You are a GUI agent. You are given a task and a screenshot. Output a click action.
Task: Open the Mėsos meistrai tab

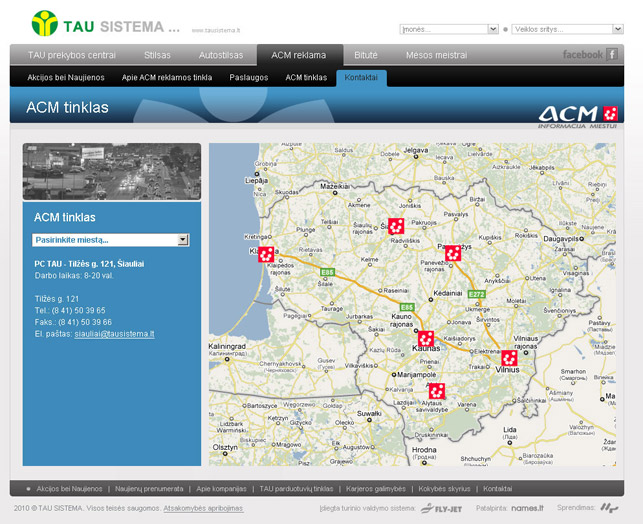(436, 55)
